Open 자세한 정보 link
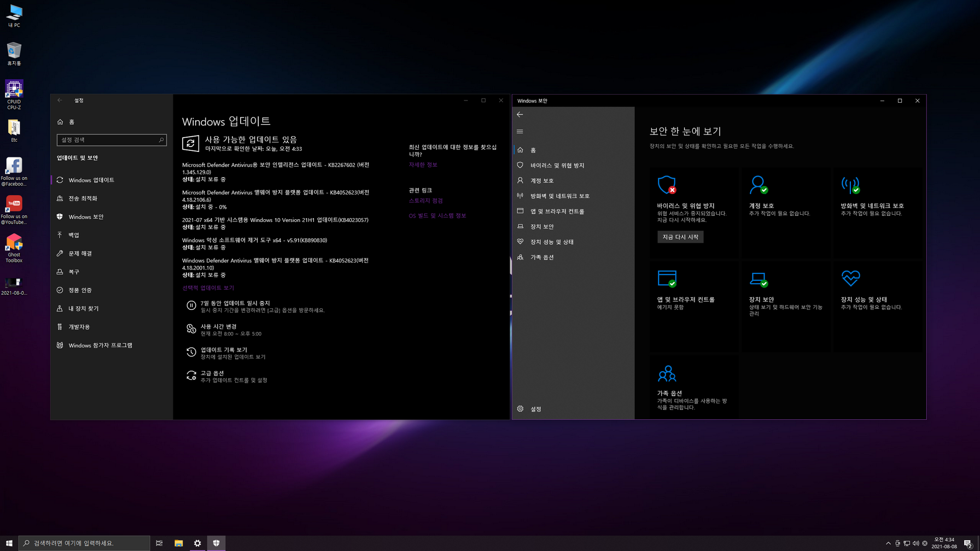The height and width of the screenshot is (551, 980). [x=423, y=165]
